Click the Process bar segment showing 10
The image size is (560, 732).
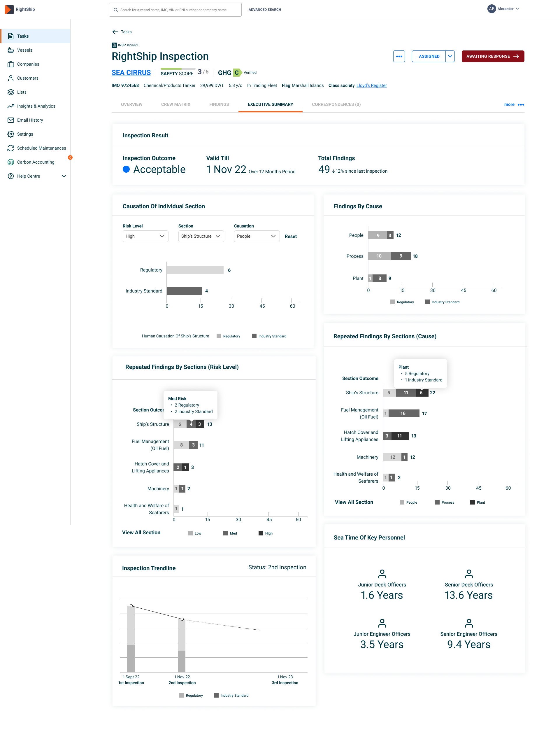(379, 256)
